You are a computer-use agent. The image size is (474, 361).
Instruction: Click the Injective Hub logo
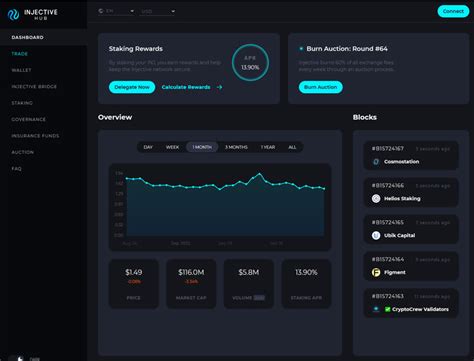[x=32, y=14]
